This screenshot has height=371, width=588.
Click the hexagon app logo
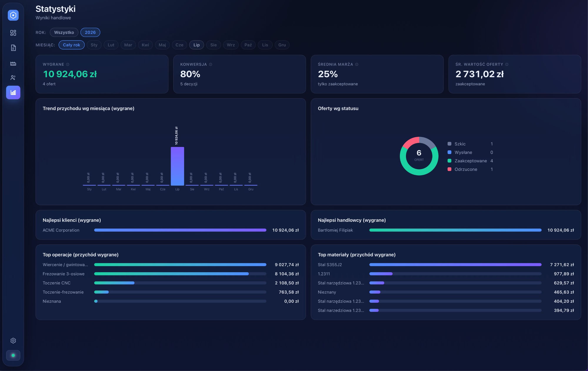click(x=13, y=15)
